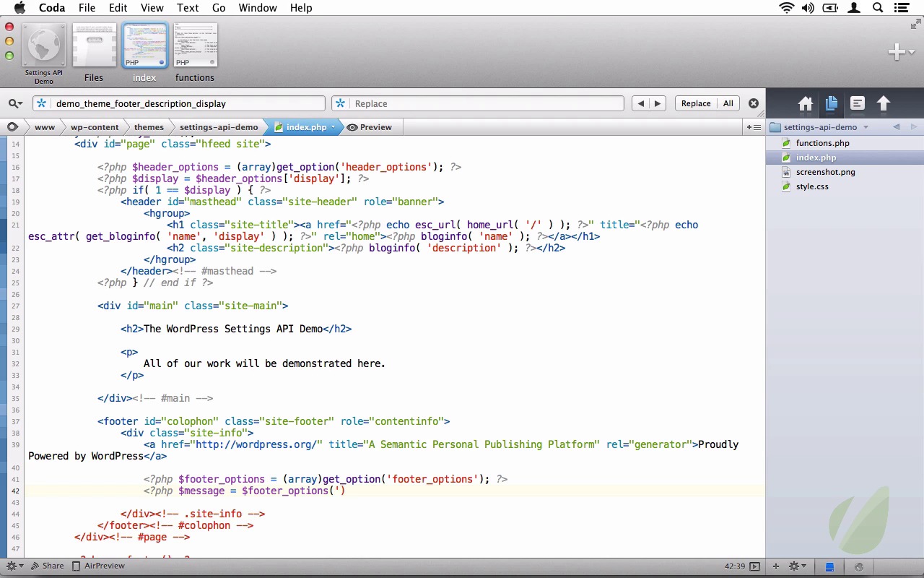
Task: Open the Notification Center list icon
Action: click(901, 8)
